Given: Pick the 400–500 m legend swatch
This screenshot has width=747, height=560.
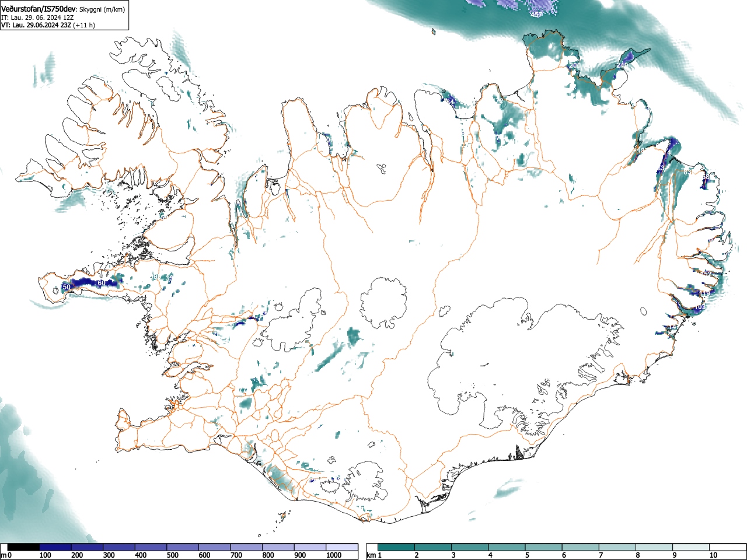Looking at the screenshot, I should 151,547.
